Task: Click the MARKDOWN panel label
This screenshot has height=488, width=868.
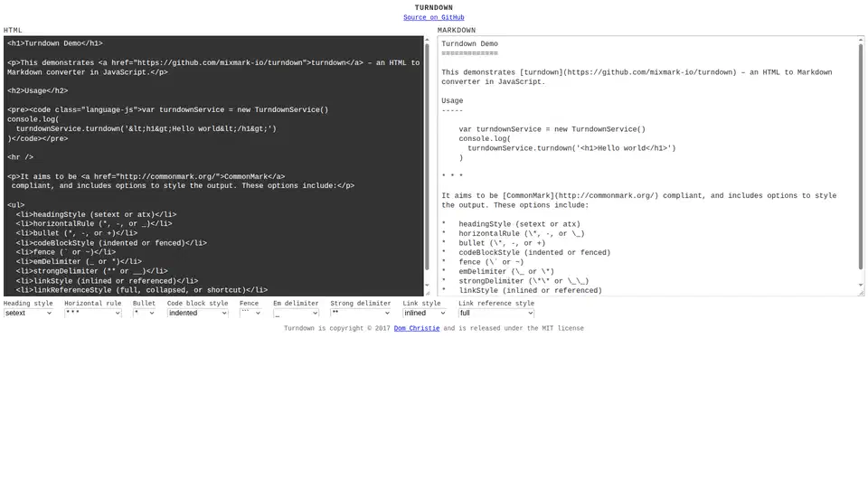Action: point(456,31)
